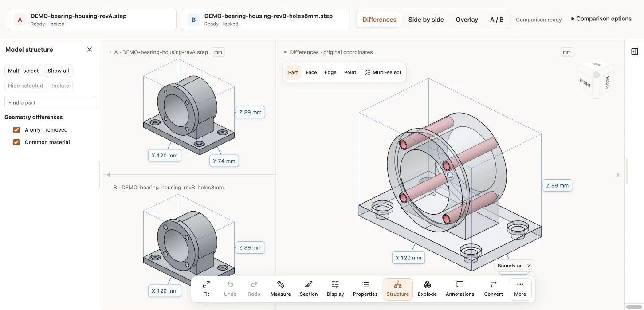
Task: Open the Convert tool
Action: point(493,289)
